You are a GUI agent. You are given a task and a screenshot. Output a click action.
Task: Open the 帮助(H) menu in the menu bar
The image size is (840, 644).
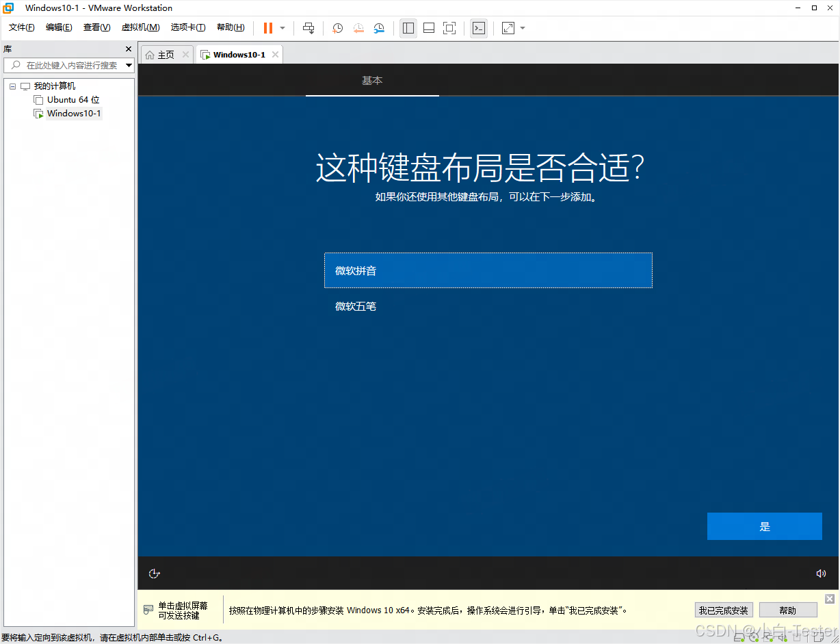231,27
